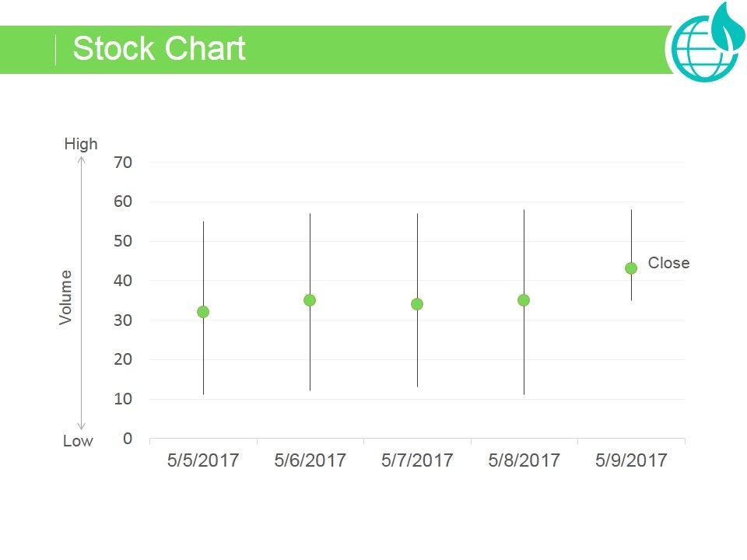Select the 5/9/2017 close marker dot
This screenshot has height=560, width=747.
[x=631, y=268]
